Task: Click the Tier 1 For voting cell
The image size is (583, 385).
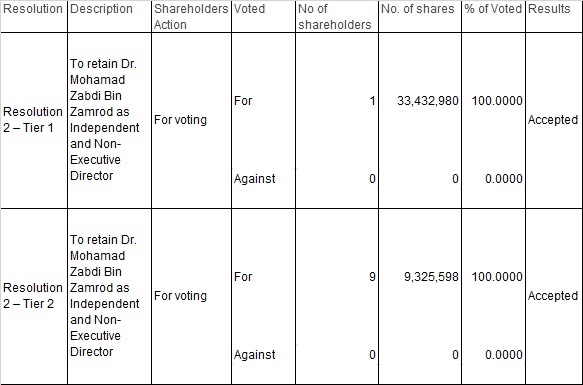Action: (x=180, y=120)
